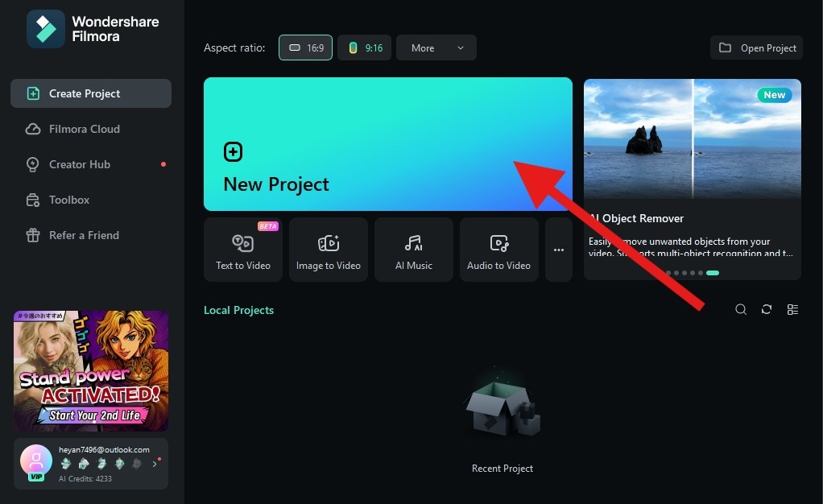
Task: Click the AI Object Remover title
Action: coord(637,218)
